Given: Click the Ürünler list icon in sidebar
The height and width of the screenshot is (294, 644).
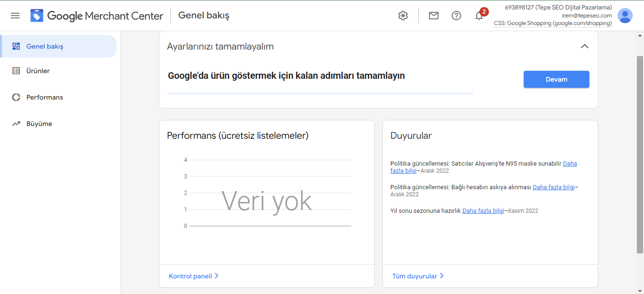Looking at the screenshot, I should click(x=16, y=71).
